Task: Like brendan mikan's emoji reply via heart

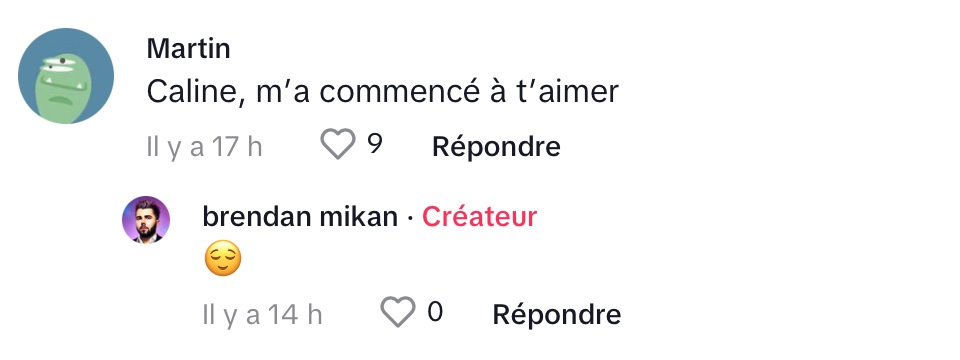Action: 398,312
